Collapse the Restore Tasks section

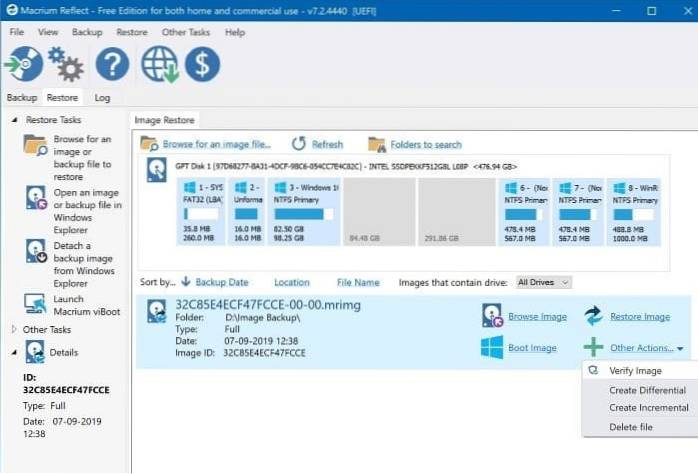(14, 120)
